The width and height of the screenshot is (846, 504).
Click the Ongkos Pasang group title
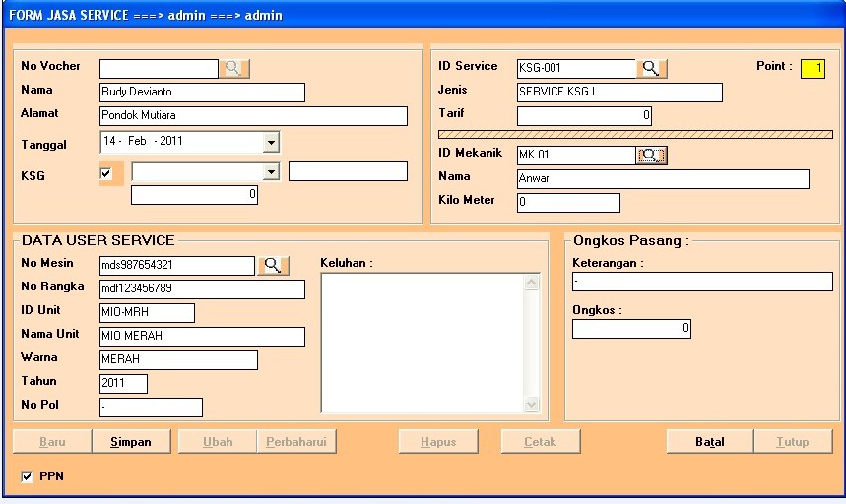(x=631, y=240)
